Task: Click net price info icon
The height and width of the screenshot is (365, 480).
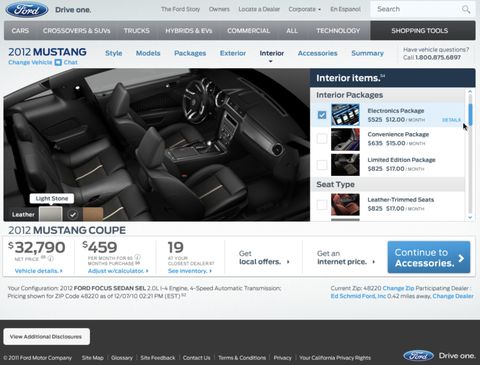Action: 50,259
